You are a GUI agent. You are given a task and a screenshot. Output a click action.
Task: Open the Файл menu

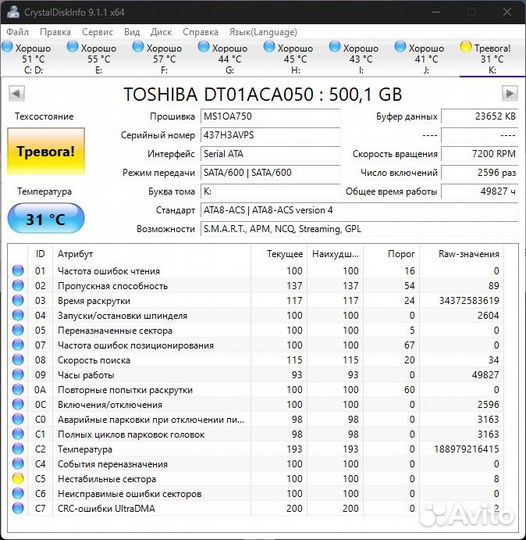[x=18, y=32]
